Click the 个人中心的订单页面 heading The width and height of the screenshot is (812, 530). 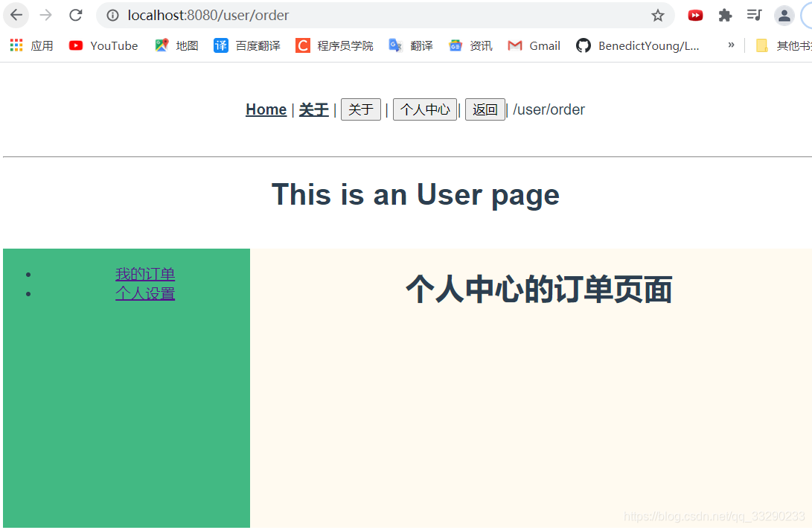539,289
